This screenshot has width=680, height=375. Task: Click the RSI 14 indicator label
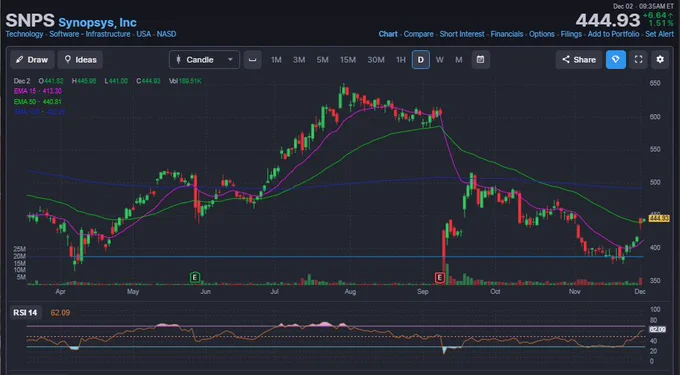pos(25,313)
